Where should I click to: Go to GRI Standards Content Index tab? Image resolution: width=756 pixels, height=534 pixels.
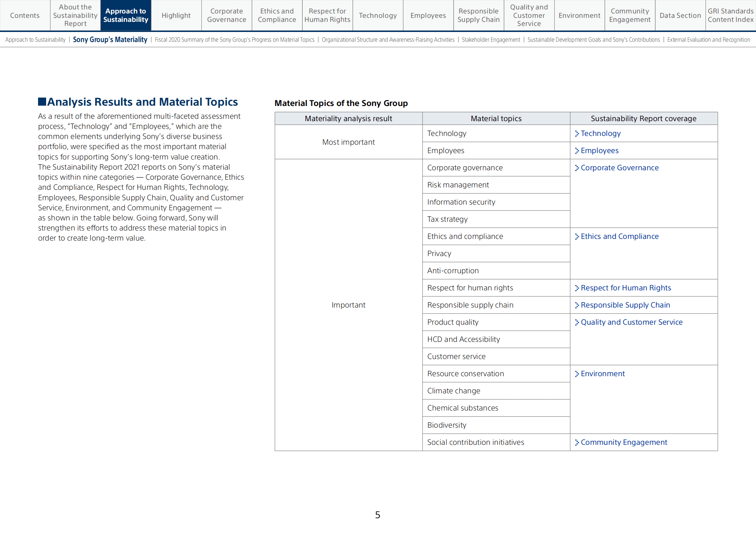pos(730,15)
